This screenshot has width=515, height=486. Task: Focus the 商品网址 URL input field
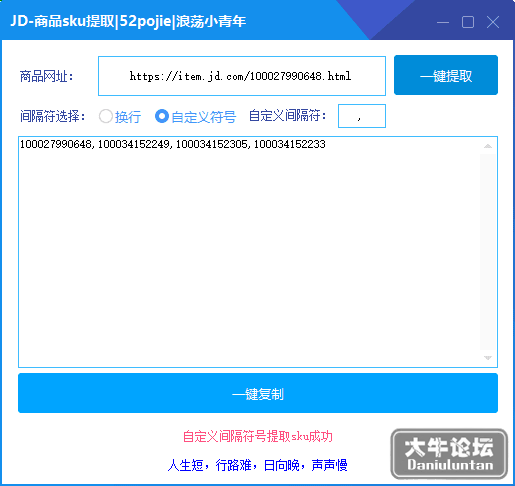coord(242,76)
